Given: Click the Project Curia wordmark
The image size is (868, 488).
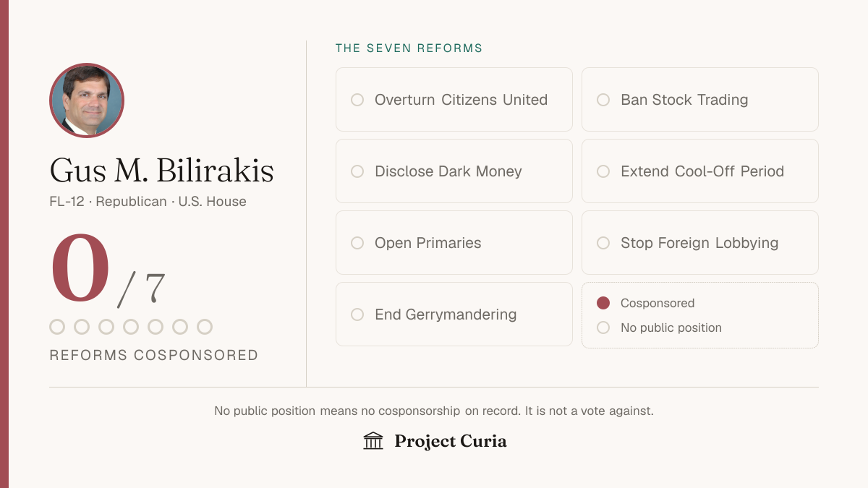Looking at the screenshot, I should pyautogui.click(x=451, y=441).
